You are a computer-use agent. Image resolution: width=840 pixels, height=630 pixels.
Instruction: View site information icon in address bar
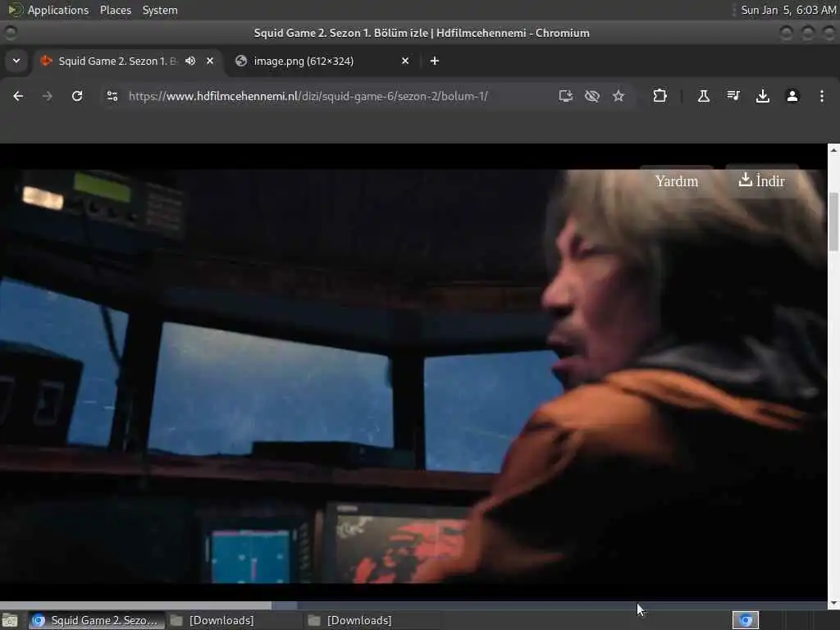[112, 96]
